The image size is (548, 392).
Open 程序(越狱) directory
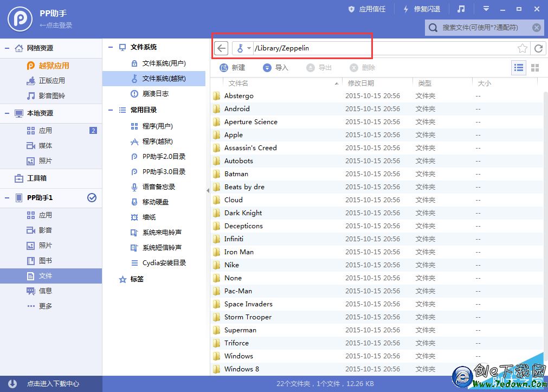pyautogui.click(x=154, y=142)
